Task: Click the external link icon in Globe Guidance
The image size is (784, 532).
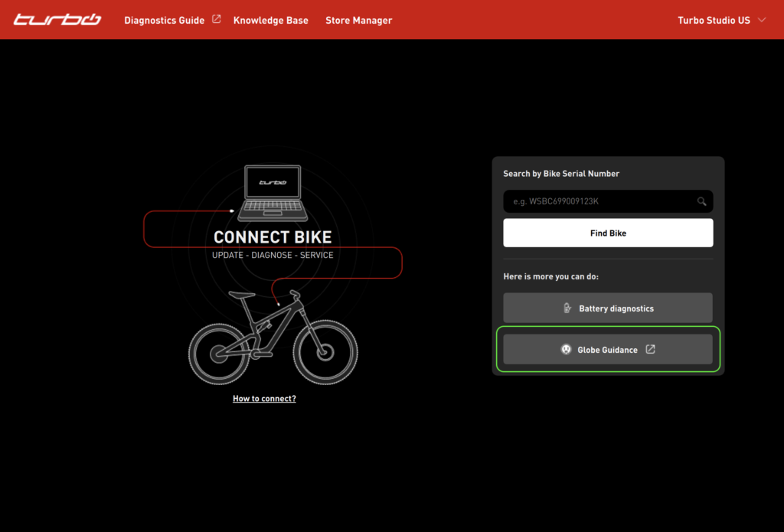Action: click(x=650, y=350)
